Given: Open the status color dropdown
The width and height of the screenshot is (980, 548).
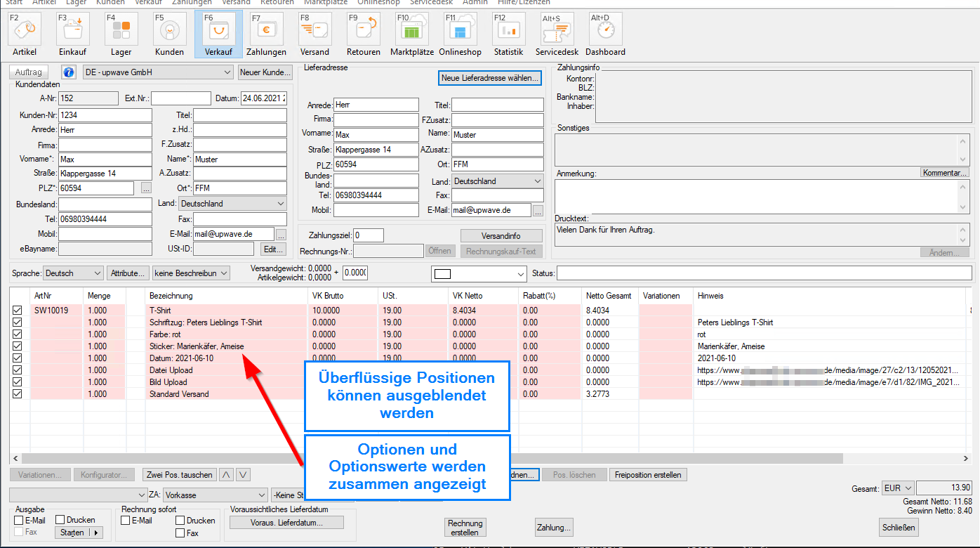Looking at the screenshot, I should (x=478, y=274).
